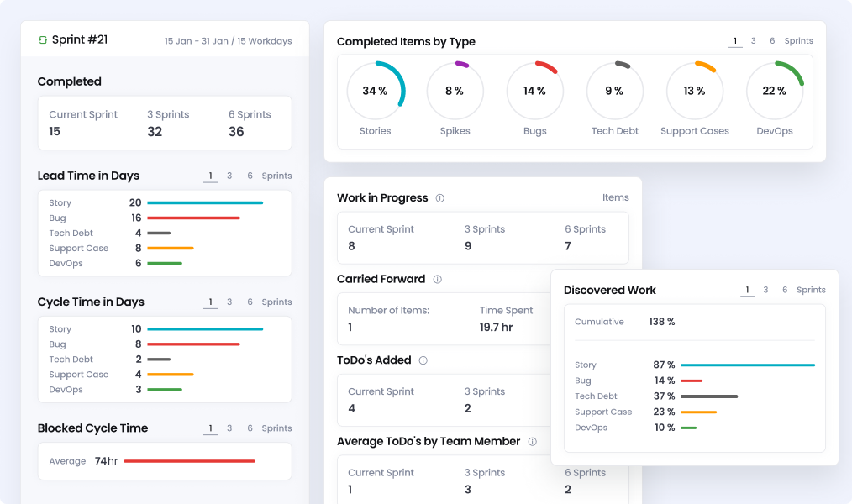
Task: Click the Story bar in Discovered Work
Action: [x=747, y=365]
